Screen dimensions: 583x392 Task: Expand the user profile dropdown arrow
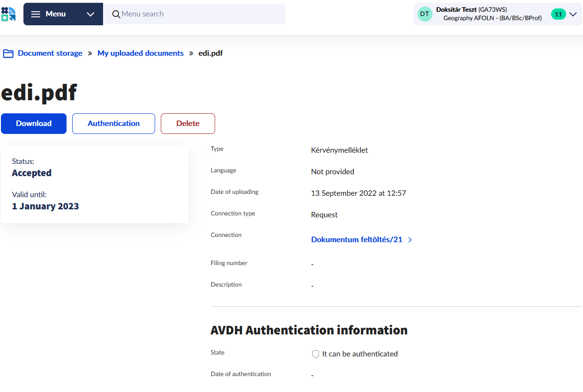(573, 14)
